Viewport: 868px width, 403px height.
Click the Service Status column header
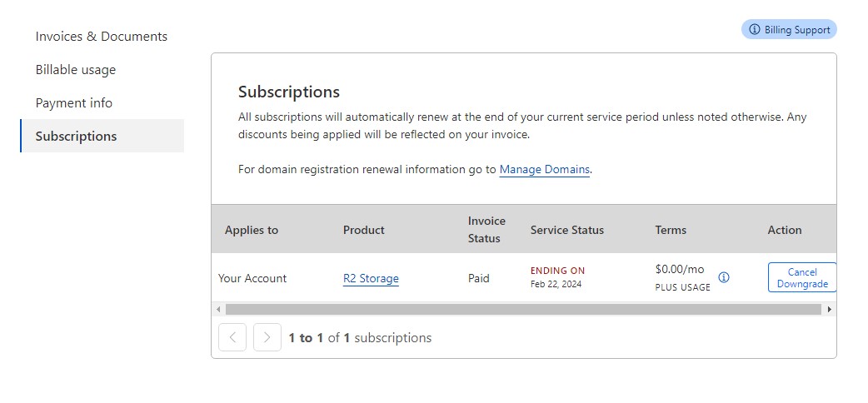567,230
